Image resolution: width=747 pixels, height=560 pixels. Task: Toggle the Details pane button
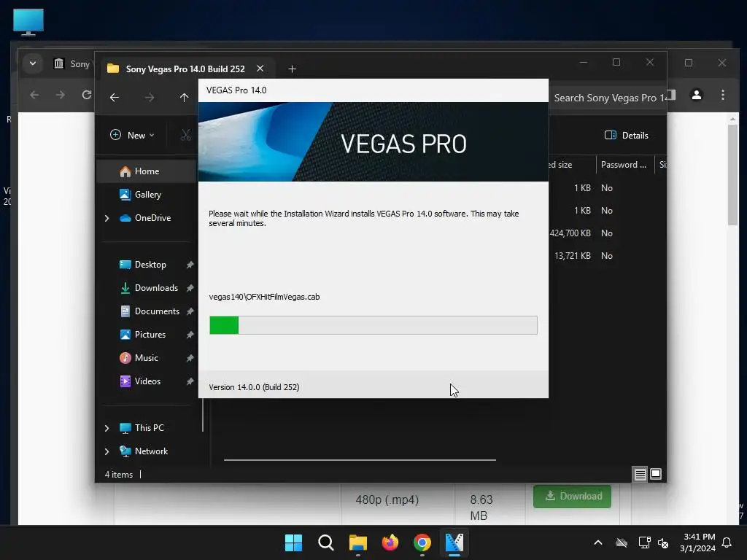tap(627, 135)
